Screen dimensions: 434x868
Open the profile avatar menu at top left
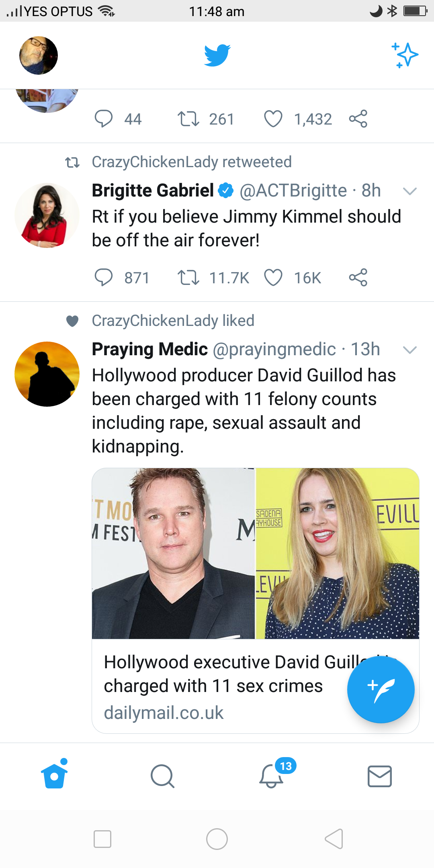[39, 55]
